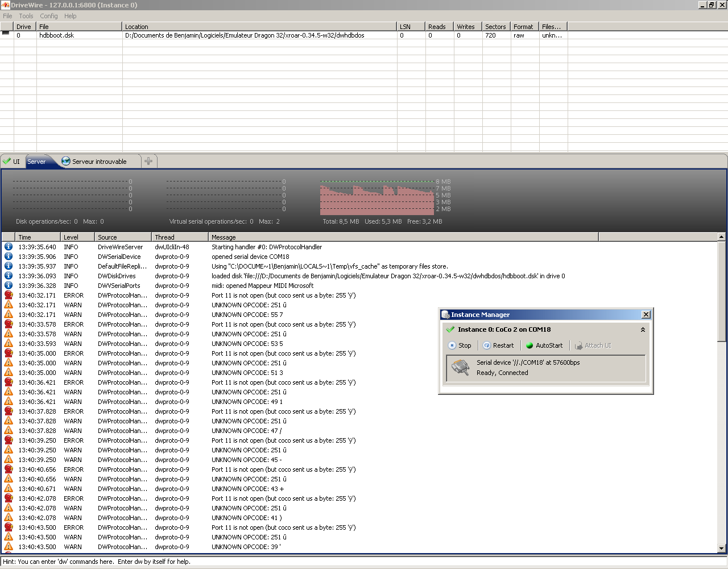This screenshot has width=728, height=569.
Task: Toggle AutoStart for Instance 0
Action: point(544,345)
